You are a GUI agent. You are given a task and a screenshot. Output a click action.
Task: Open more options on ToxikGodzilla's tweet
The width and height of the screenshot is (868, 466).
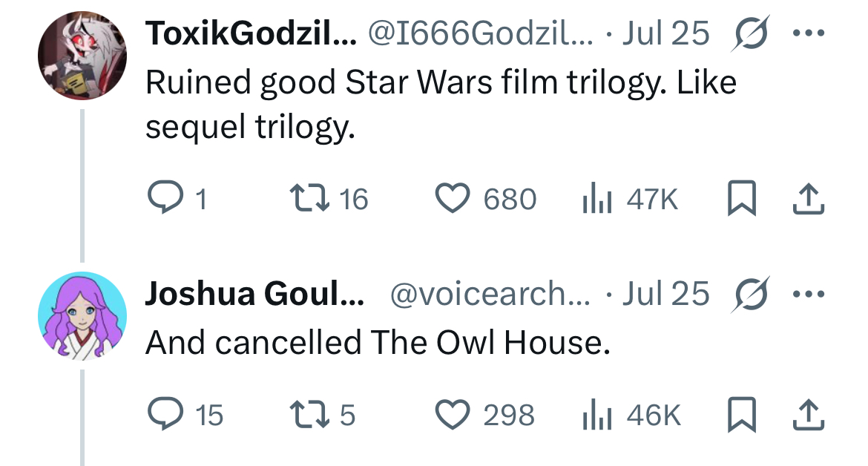809,33
